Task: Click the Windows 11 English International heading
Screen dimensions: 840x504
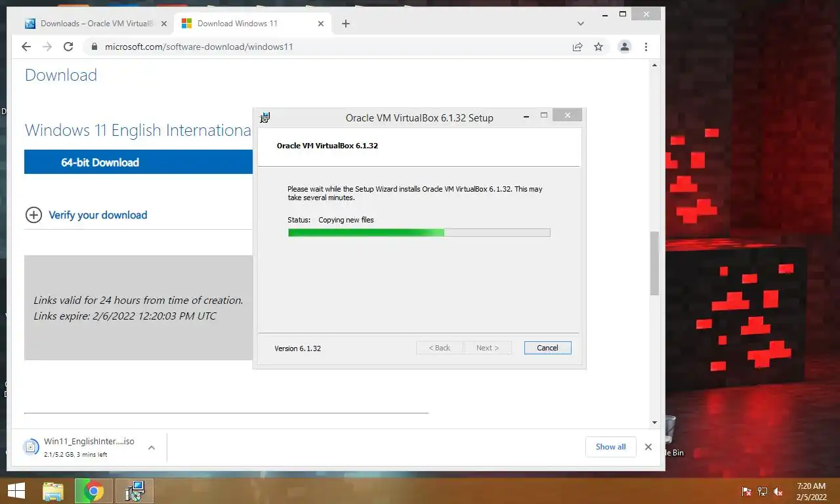Action: pyautogui.click(x=138, y=130)
